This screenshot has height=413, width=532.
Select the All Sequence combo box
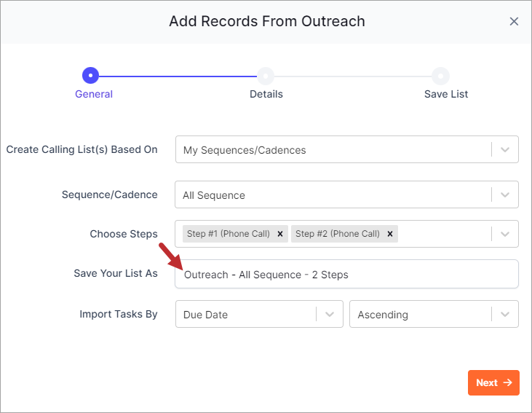[x=346, y=194]
